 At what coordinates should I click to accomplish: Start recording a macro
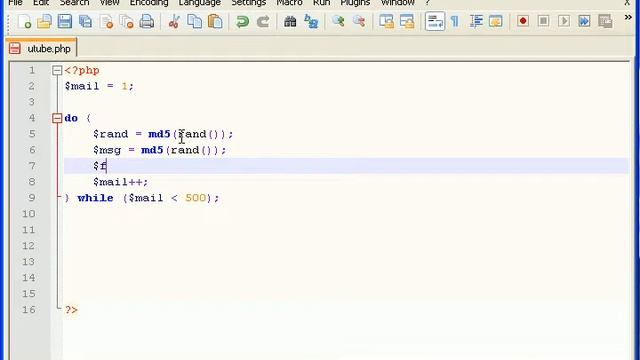point(523,21)
